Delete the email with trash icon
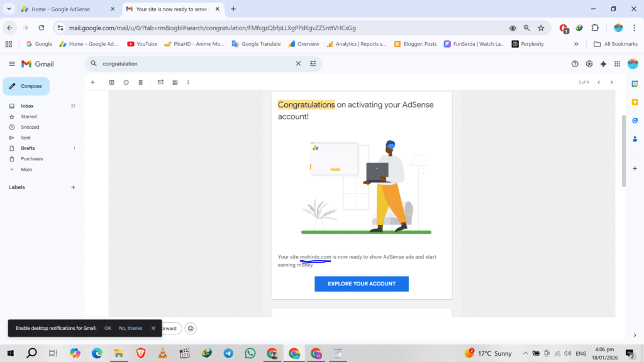The height and width of the screenshot is (362, 644). click(x=141, y=82)
